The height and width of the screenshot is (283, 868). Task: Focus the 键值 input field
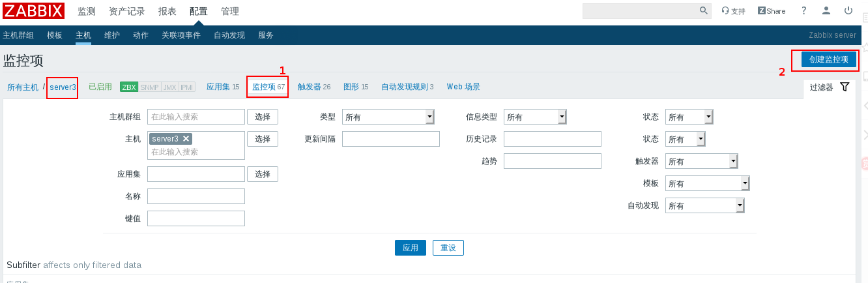(196, 218)
